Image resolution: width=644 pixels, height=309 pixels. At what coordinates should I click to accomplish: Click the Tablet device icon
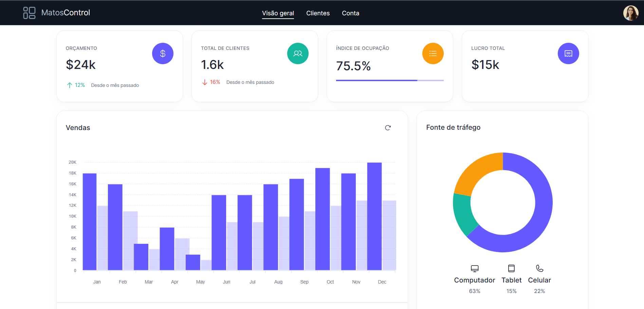coord(511,269)
